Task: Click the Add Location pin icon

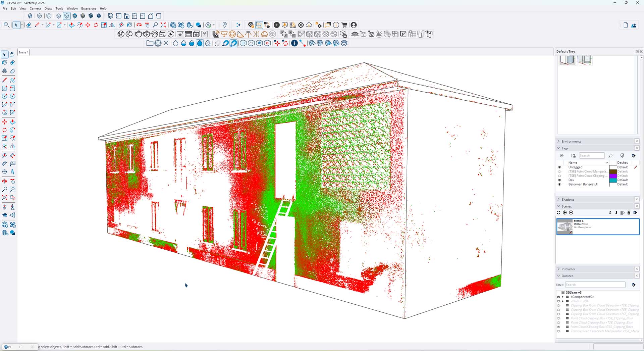Action: pos(225,25)
